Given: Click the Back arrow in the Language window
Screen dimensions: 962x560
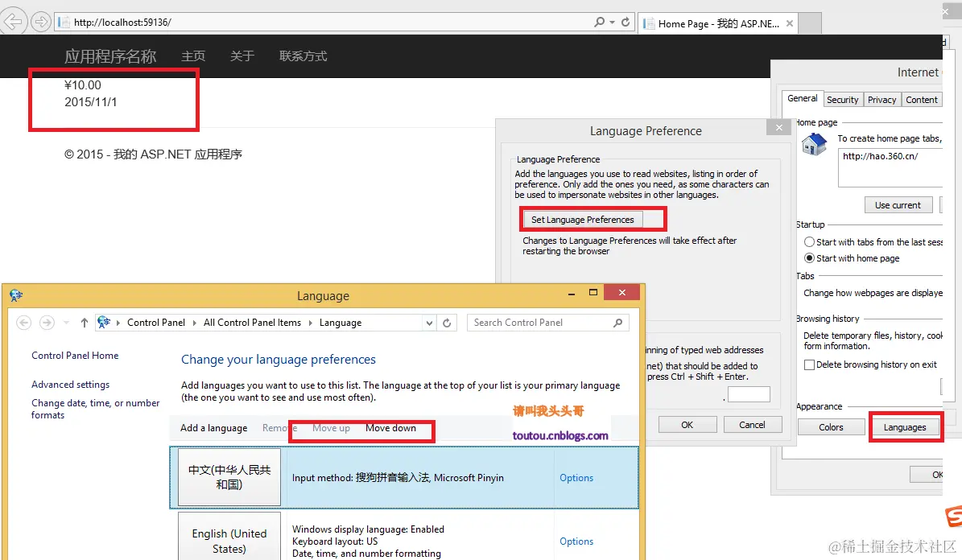Looking at the screenshot, I should (x=23, y=322).
